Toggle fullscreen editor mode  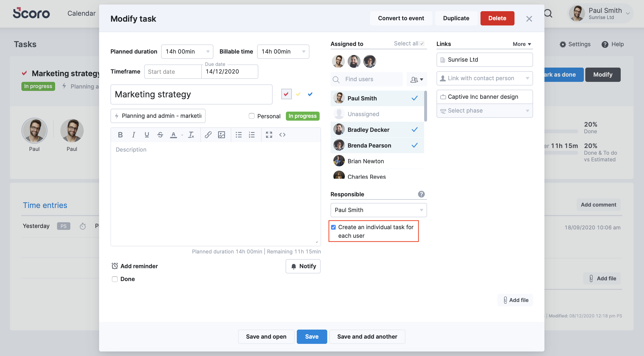269,135
